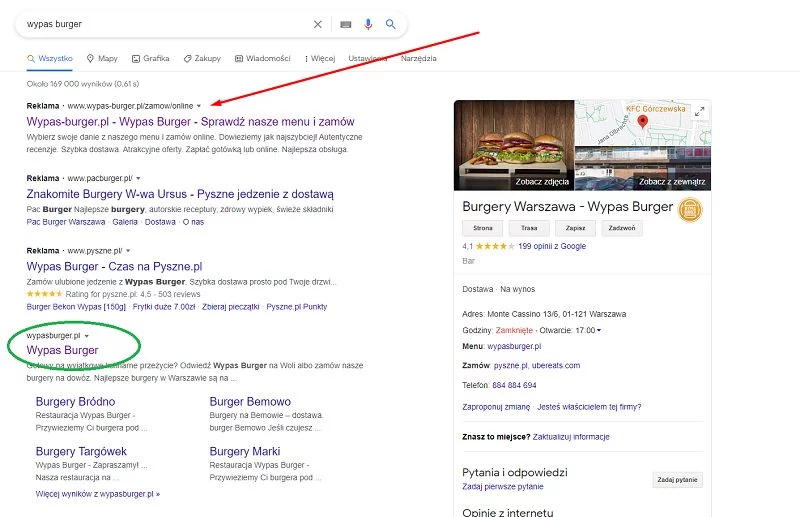Click the address text 'Monte Cassino 13/6, 01-121 Warszawa'

point(557,314)
